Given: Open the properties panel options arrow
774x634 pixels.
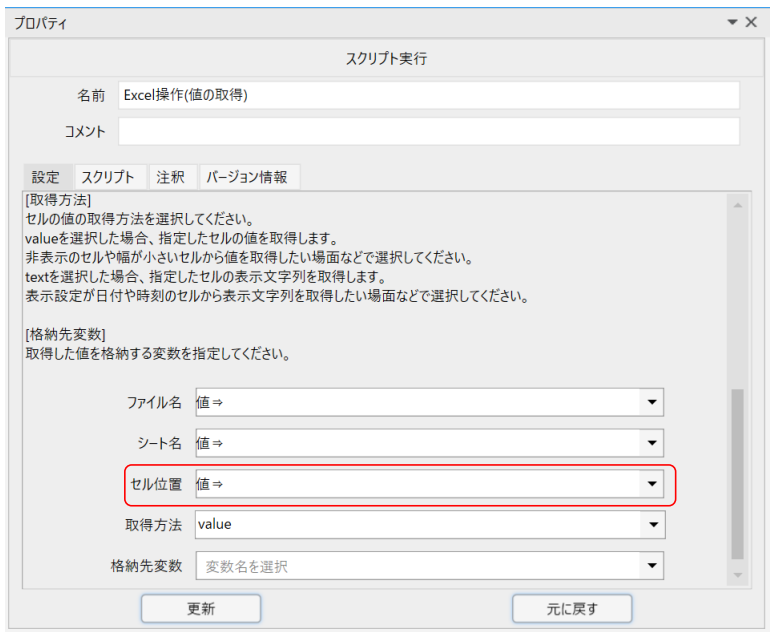Looking at the screenshot, I should [x=733, y=22].
